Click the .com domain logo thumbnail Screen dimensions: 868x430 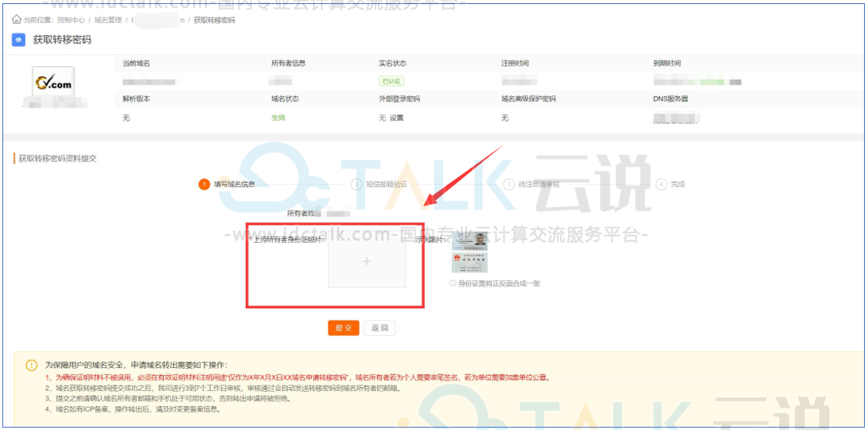(x=53, y=82)
